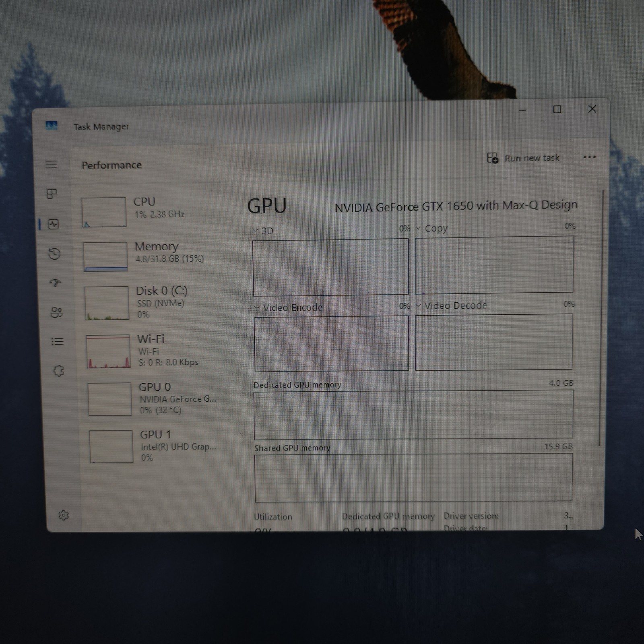
Task: Click the GPU 0 mini graph thumbnail
Action: pos(109,399)
